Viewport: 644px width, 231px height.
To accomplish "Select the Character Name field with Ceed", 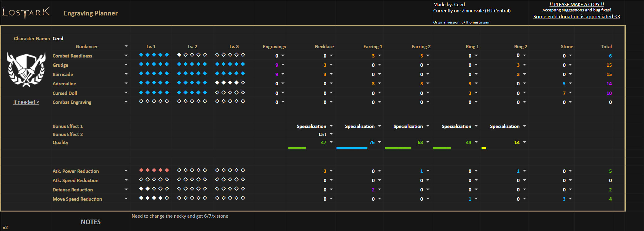I will coord(58,39).
